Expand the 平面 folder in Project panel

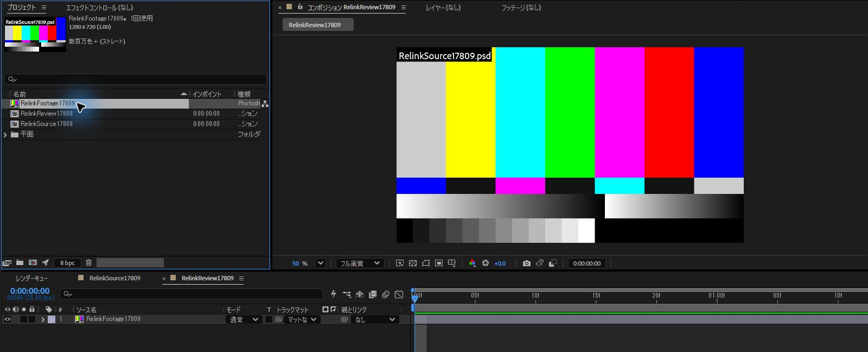pyautogui.click(x=5, y=135)
